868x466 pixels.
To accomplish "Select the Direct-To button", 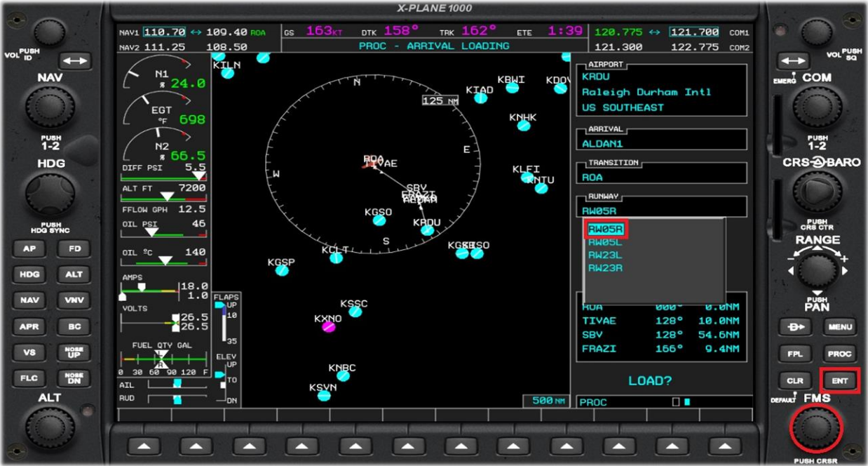I will coord(794,326).
